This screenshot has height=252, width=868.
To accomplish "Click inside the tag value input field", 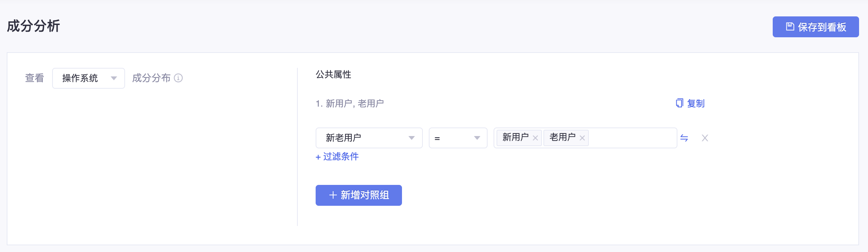I will [632, 138].
